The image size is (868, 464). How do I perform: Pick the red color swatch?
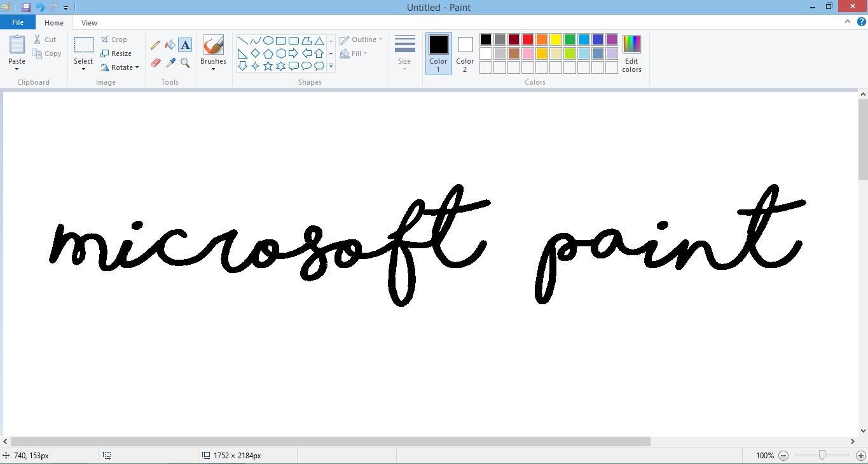528,39
